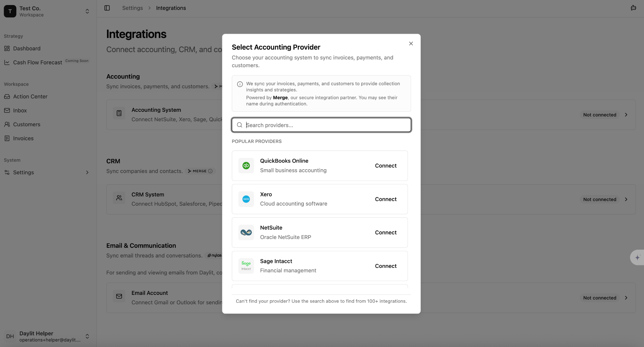Click the Invoices document icon
The width and height of the screenshot is (644, 347).
pyautogui.click(x=7, y=138)
